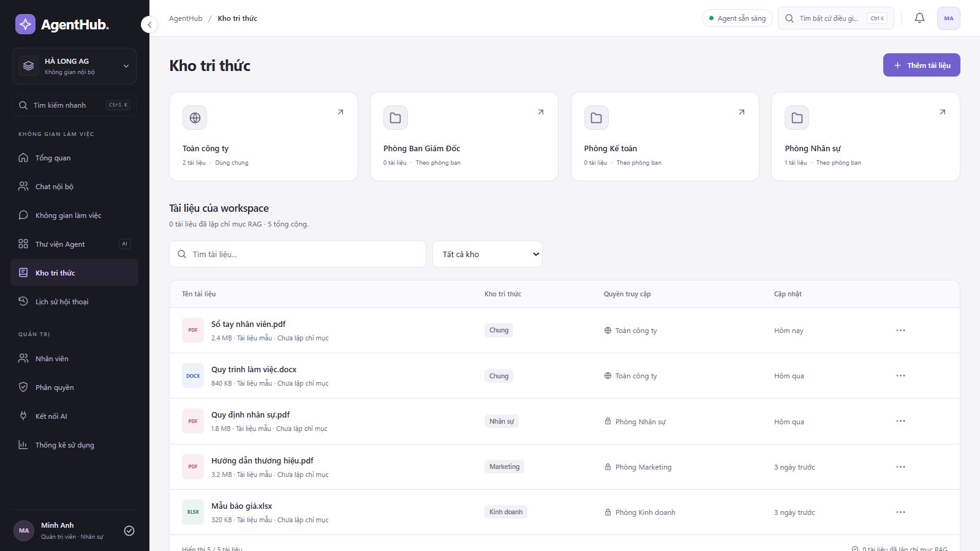Go to Tổng quan in the sidebar
The image size is (980, 551).
point(74,158)
